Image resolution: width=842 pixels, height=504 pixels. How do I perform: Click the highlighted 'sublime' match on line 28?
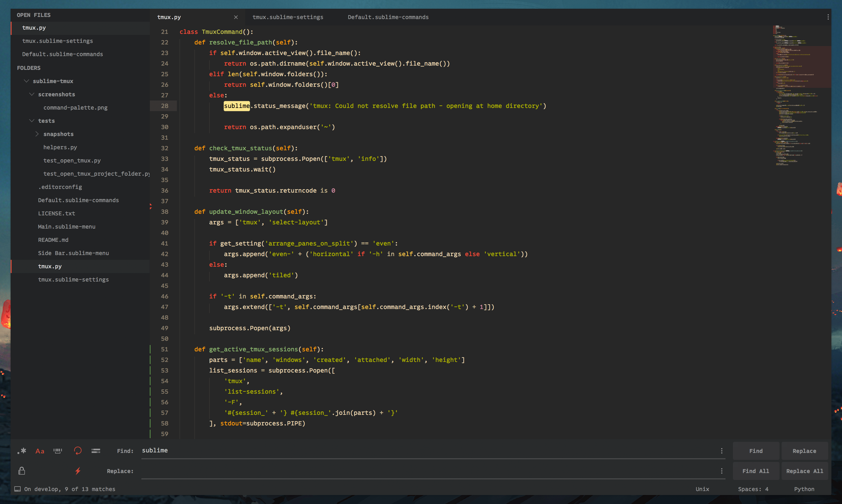(236, 106)
